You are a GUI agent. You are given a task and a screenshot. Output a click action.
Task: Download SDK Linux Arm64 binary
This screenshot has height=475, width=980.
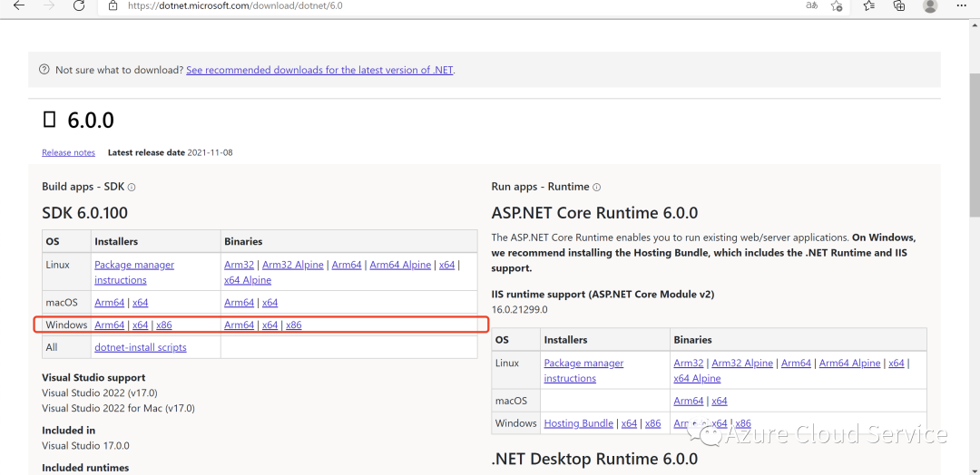347,265
